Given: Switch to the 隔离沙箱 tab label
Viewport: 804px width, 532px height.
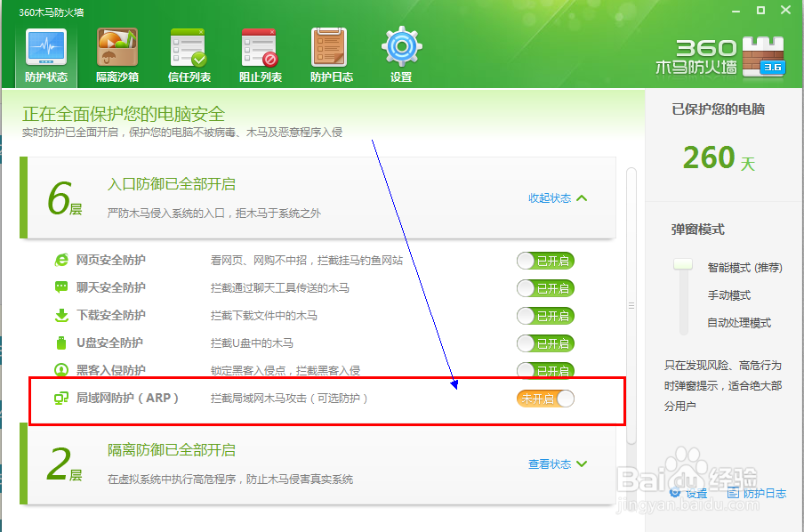Looking at the screenshot, I should click(x=117, y=77).
